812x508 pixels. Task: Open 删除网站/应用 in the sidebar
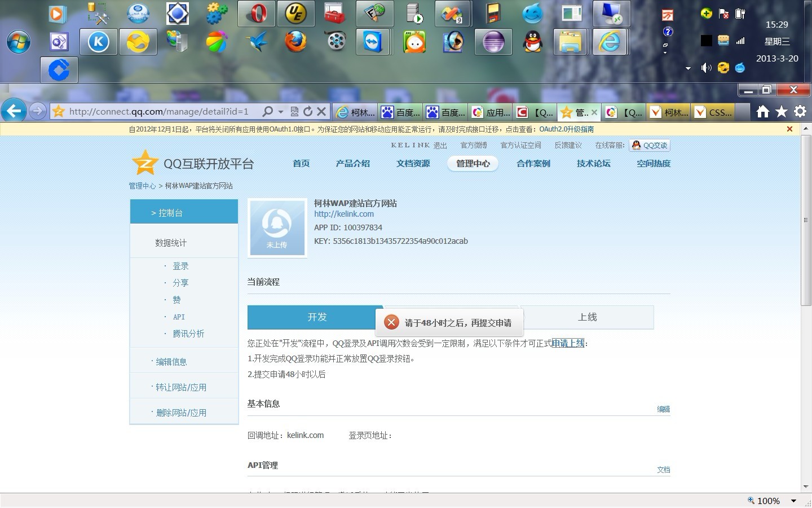(181, 413)
